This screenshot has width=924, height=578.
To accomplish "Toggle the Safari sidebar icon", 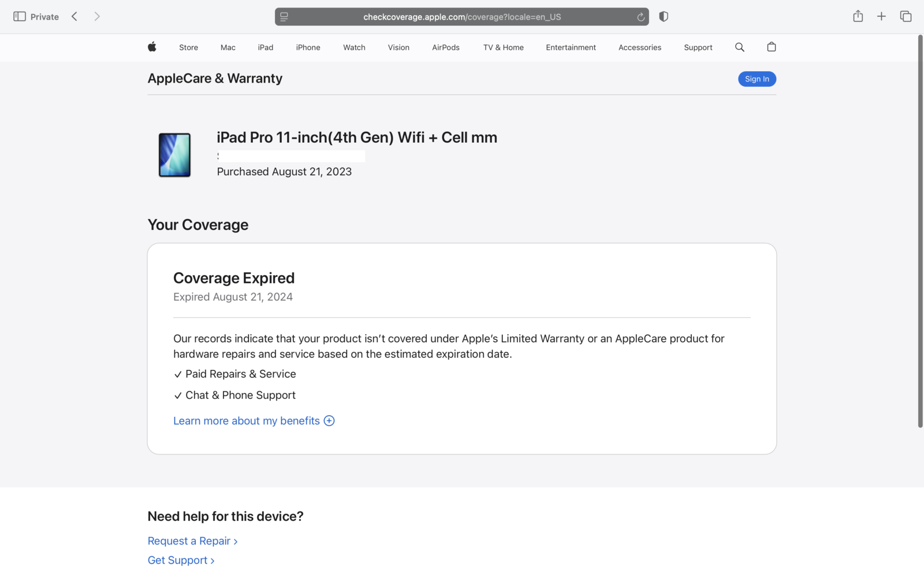I will pyautogui.click(x=19, y=17).
